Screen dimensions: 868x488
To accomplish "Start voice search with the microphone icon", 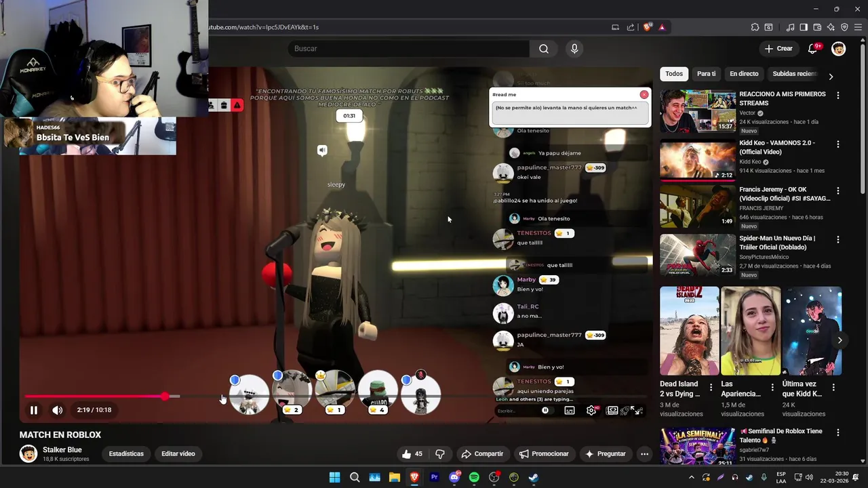I will click(574, 49).
